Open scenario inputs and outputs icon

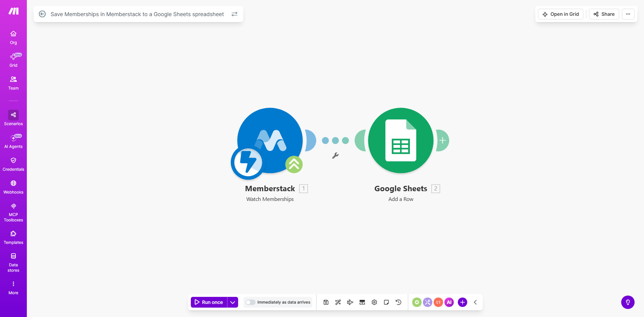[362, 302]
